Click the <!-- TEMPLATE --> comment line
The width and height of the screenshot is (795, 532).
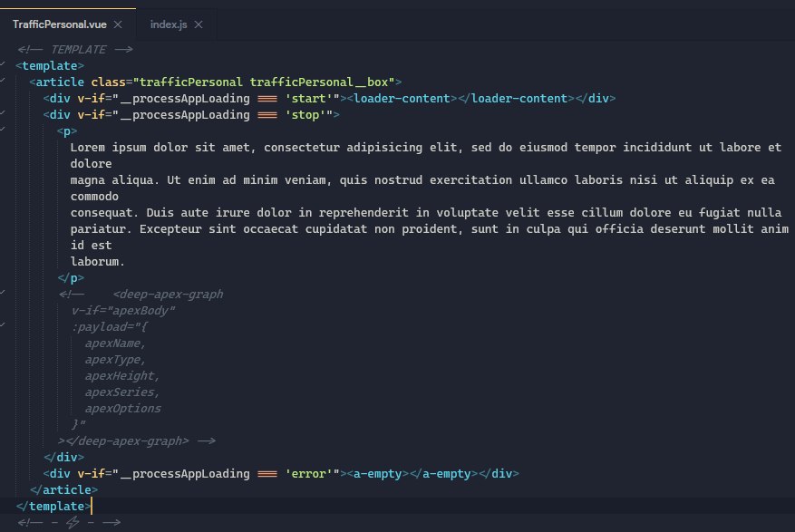(x=75, y=50)
